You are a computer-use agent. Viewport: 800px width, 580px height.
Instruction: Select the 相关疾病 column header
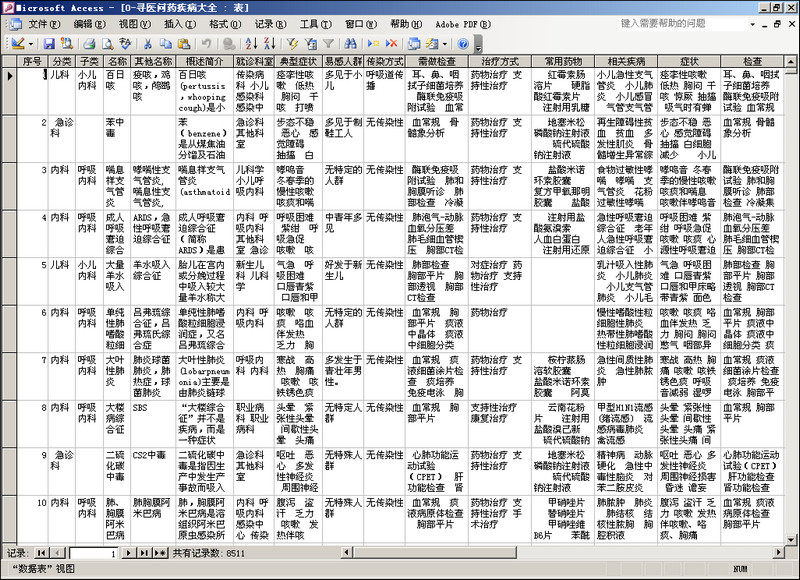click(x=626, y=61)
